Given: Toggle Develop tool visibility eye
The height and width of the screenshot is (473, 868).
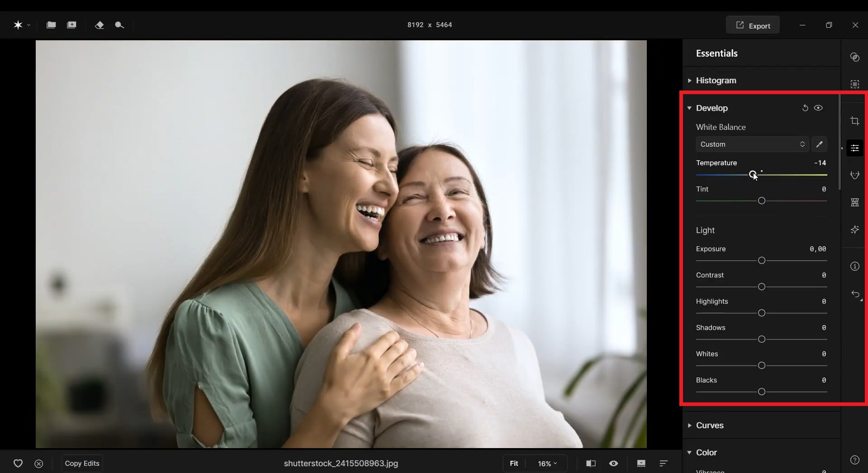Looking at the screenshot, I should (x=818, y=108).
